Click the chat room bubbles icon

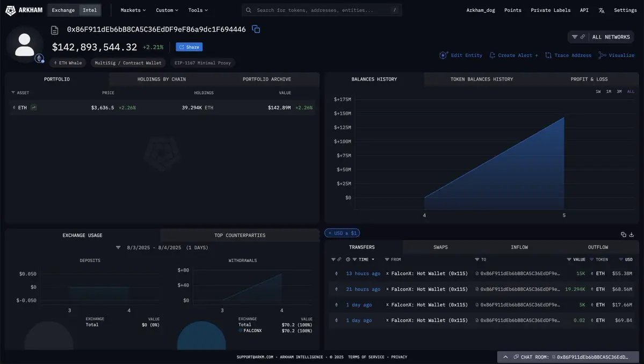[516, 357]
